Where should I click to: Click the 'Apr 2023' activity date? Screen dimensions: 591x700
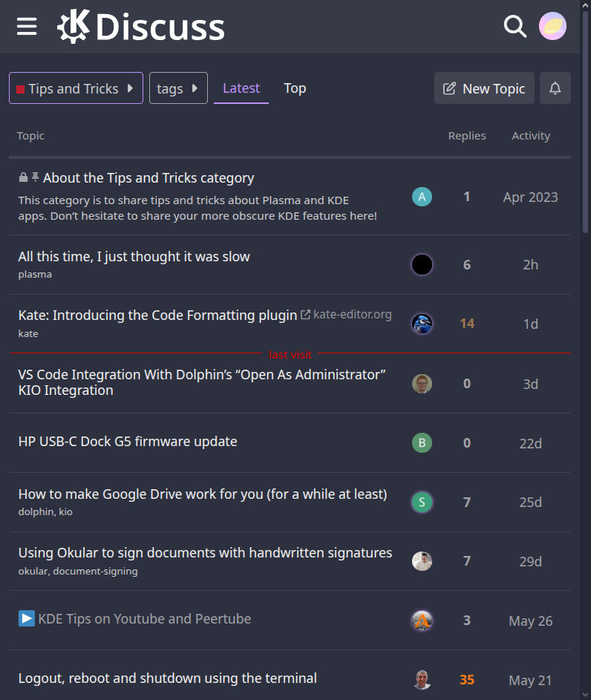point(531,197)
